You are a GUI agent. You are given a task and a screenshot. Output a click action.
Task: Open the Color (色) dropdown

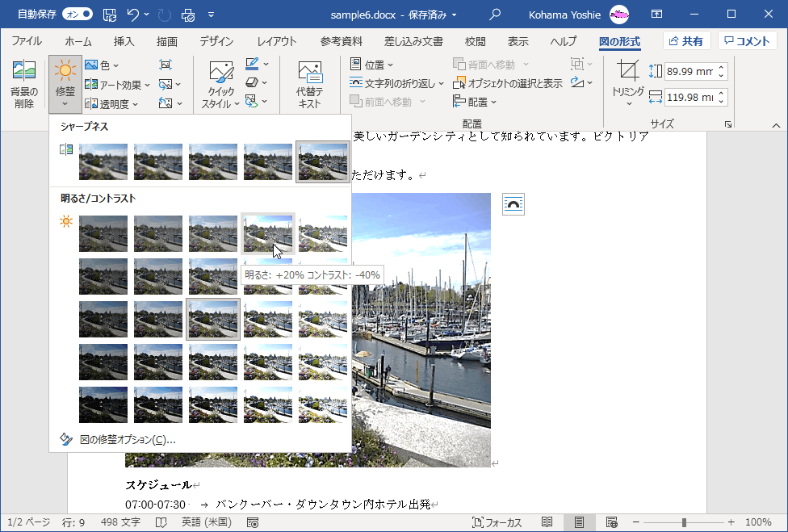pyautogui.click(x=102, y=65)
